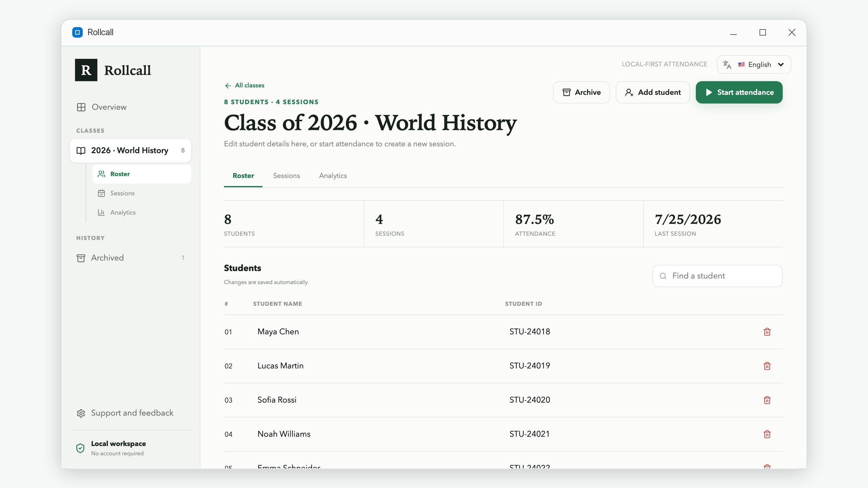868x488 pixels.
Task: Open Support and feedback
Action: (131, 413)
